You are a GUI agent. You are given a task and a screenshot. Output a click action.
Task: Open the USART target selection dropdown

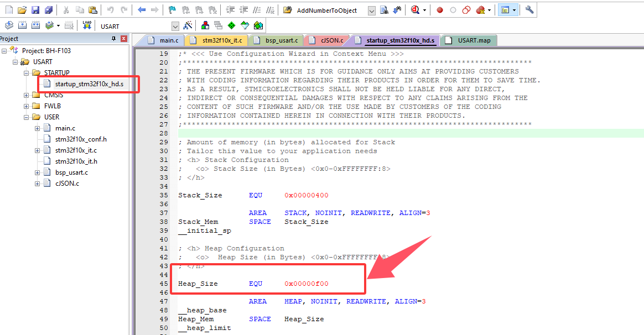point(175,25)
